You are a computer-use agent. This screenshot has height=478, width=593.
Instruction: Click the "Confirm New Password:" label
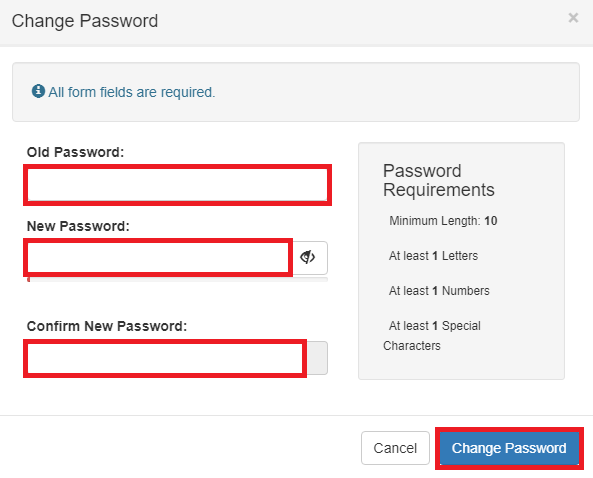pyautogui.click(x=107, y=326)
